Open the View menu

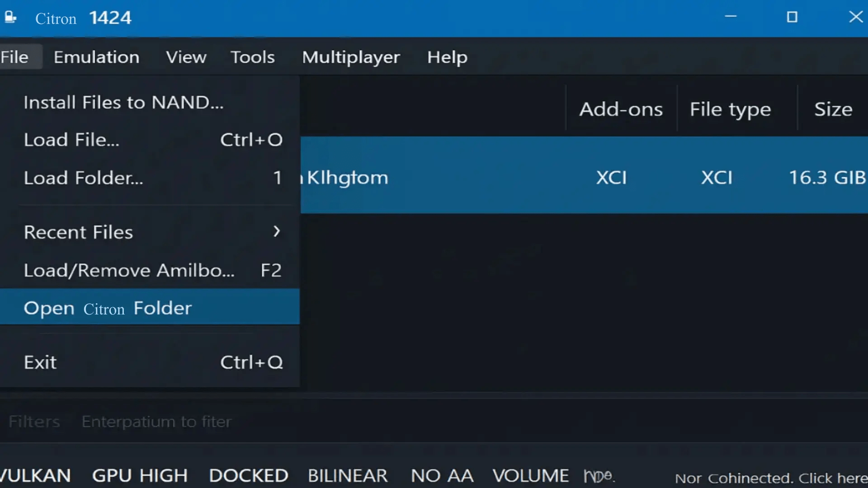186,57
